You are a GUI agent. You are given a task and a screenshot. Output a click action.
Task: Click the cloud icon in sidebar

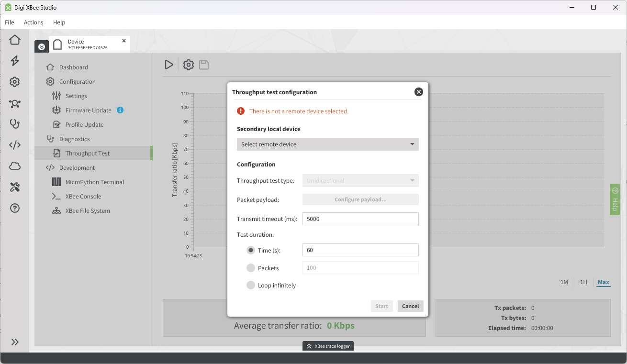tap(15, 166)
